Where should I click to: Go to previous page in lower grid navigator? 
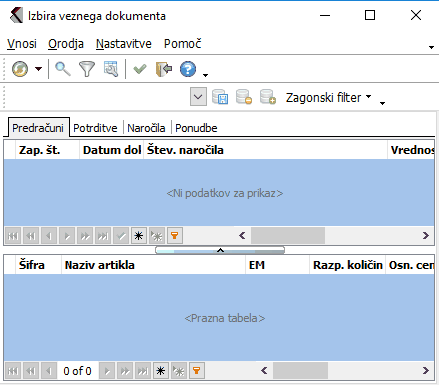[x=31, y=371]
